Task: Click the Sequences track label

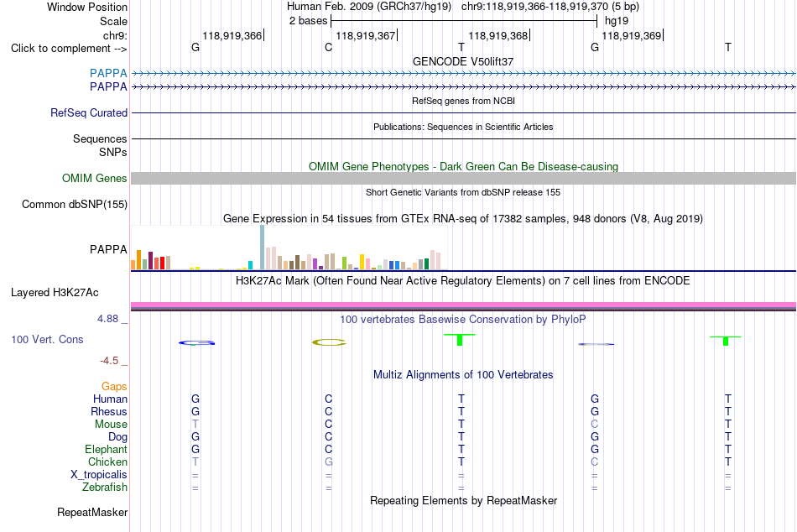Action: coord(100,138)
